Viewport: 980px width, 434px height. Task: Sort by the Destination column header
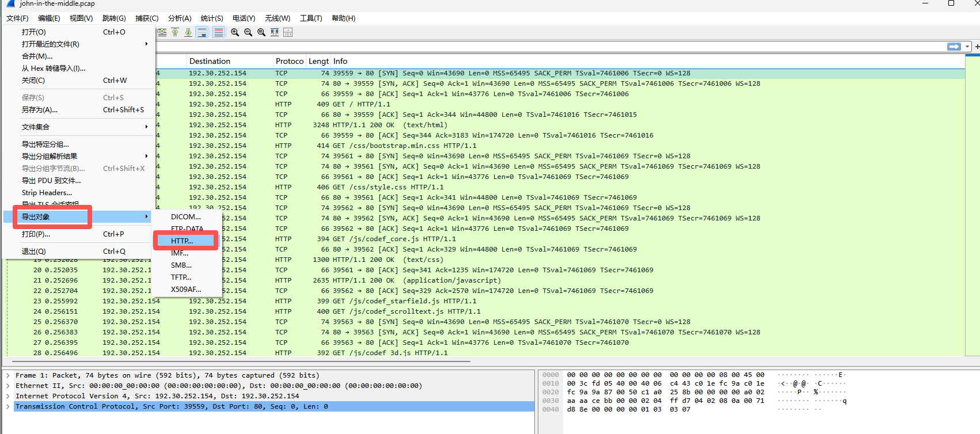[x=230, y=61]
